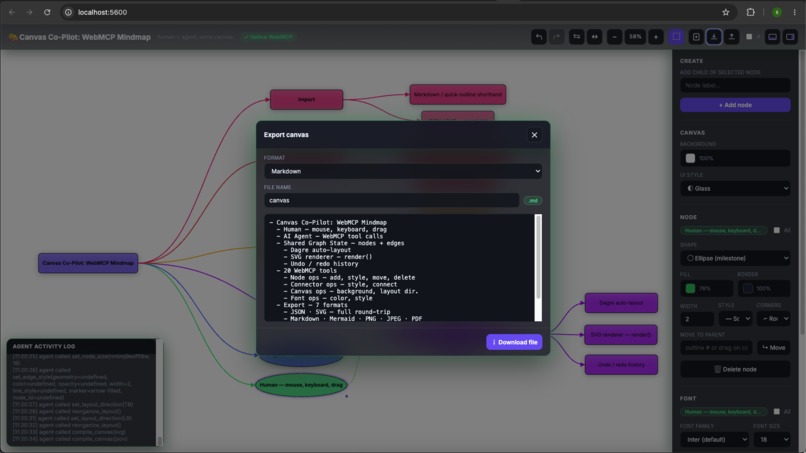Viewport: 806px width, 453px height.
Task: Open the border Style dropdown
Action: (735, 319)
